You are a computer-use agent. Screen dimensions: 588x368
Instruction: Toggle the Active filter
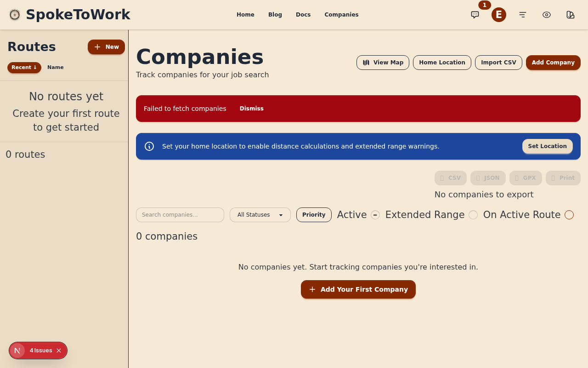[x=375, y=215]
